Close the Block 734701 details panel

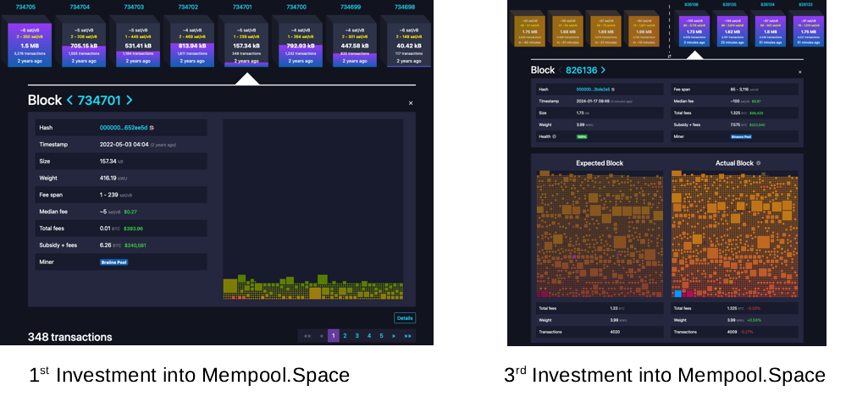pyautogui.click(x=410, y=103)
